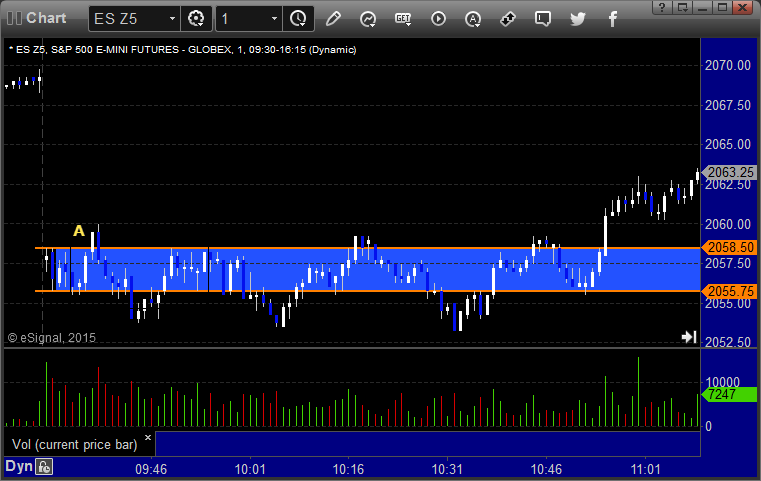This screenshot has width=761, height=481.
Task: Click the 2060.00 price axis label
Action: point(728,224)
